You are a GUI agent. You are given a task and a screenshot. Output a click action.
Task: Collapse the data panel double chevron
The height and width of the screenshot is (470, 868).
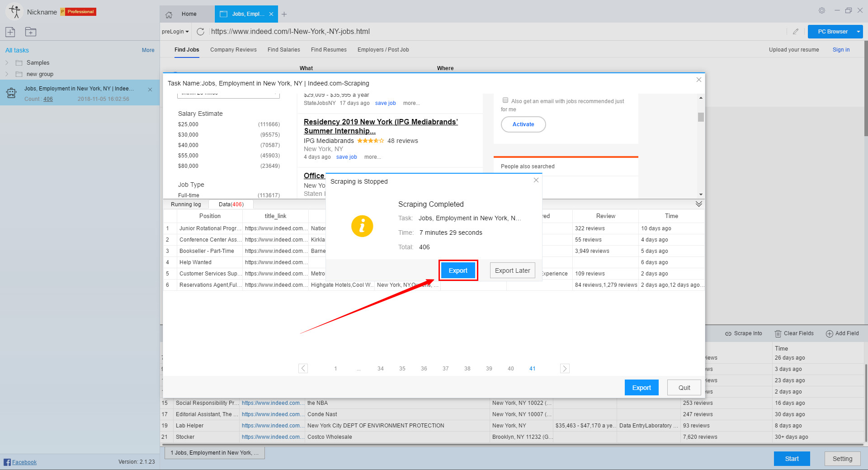pyautogui.click(x=699, y=204)
